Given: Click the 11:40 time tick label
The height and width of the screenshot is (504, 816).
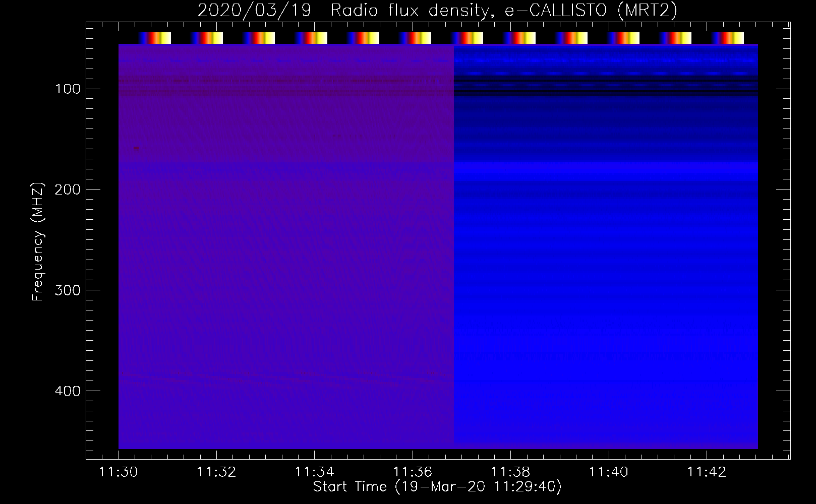Looking at the screenshot, I should 609,472.
